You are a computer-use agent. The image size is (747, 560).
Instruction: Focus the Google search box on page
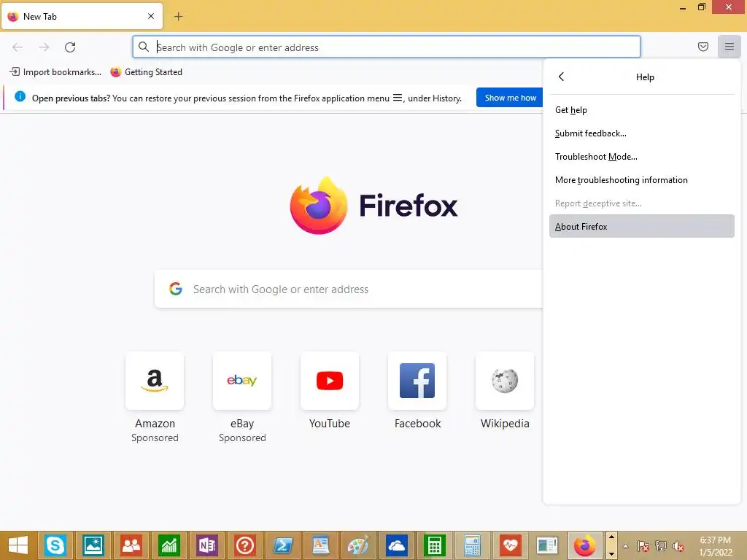[349, 289]
